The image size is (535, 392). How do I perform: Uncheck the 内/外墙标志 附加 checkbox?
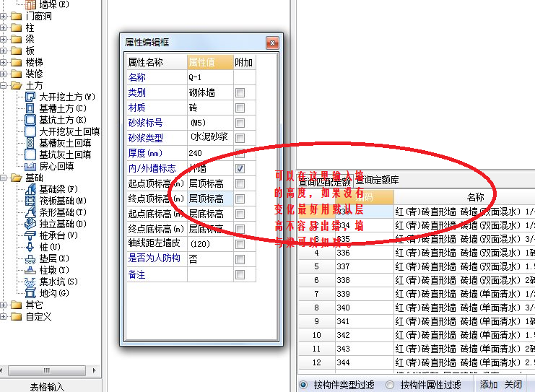pyautogui.click(x=240, y=168)
